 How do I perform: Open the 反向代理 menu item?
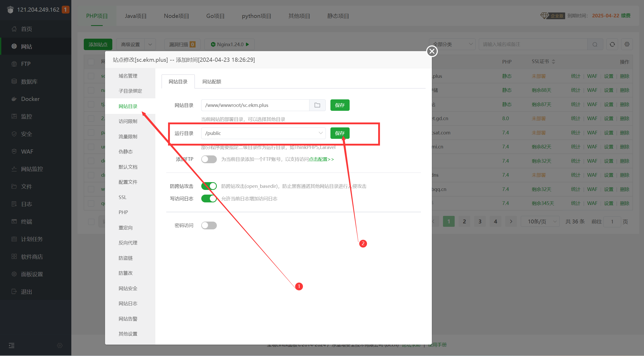tap(128, 243)
